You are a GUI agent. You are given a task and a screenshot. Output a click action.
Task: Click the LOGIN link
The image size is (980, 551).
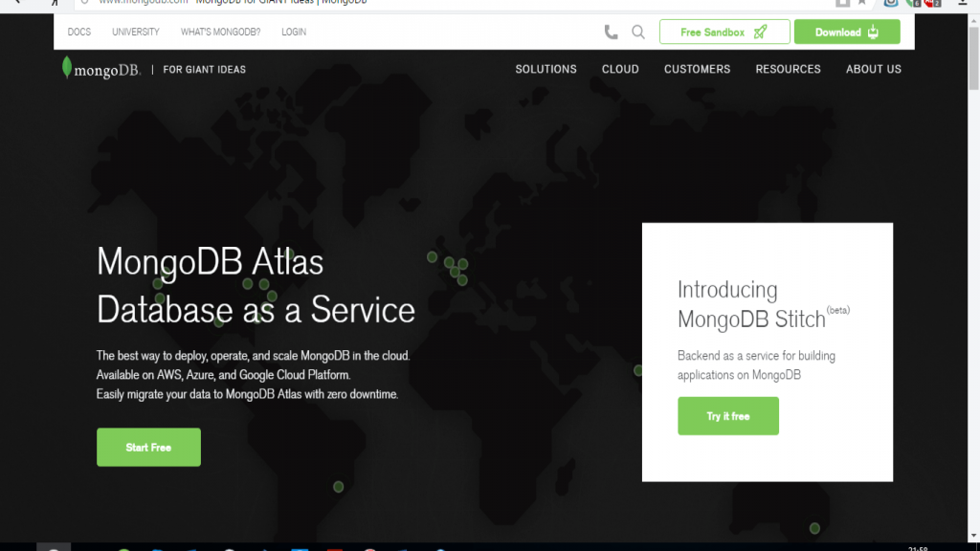click(294, 32)
